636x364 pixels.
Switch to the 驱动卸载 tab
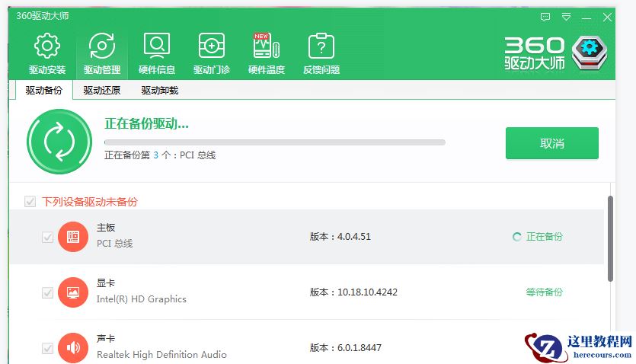point(160,90)
